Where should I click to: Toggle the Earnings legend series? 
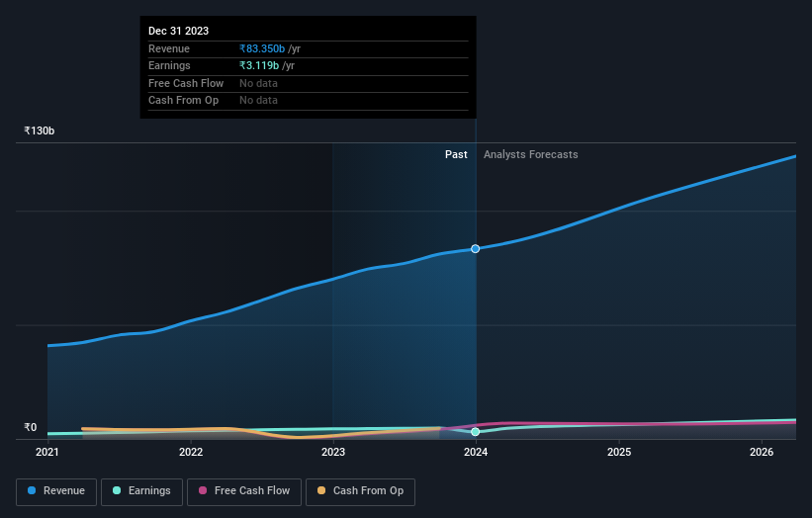(141, 491)
